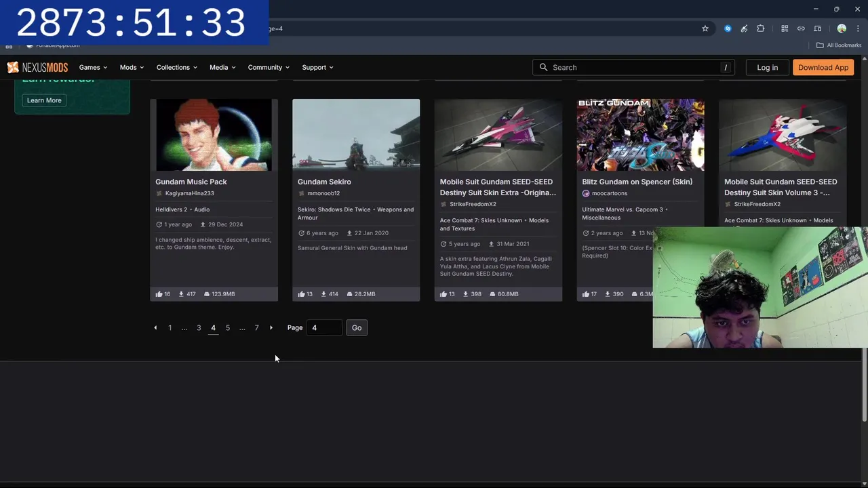Focus the Search input field

coord(634,67)
